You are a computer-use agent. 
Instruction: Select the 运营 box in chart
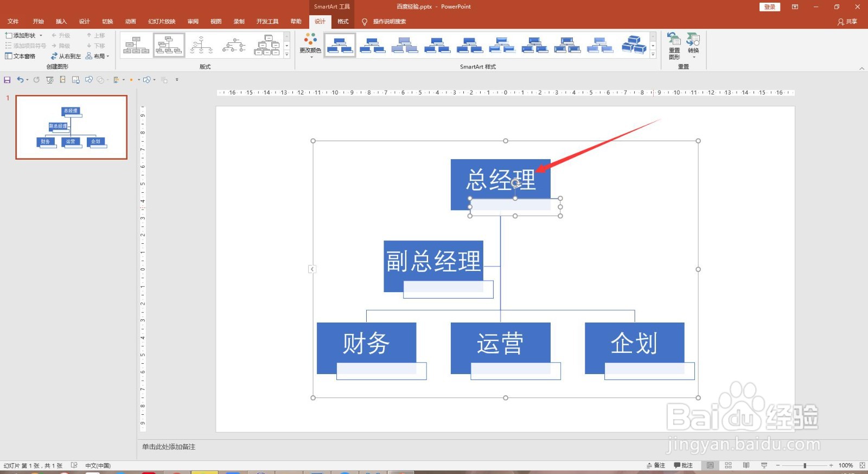[500, 347]
